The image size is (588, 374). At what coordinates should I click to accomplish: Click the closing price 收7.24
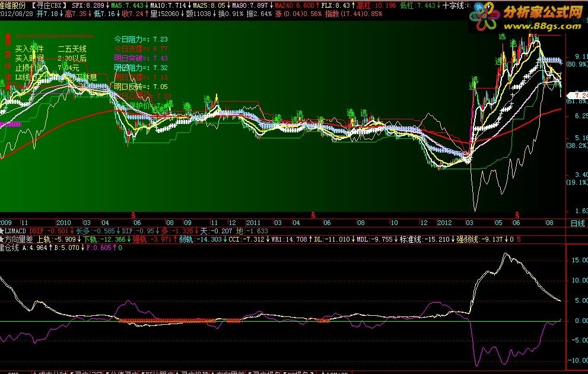pos(133,14)
